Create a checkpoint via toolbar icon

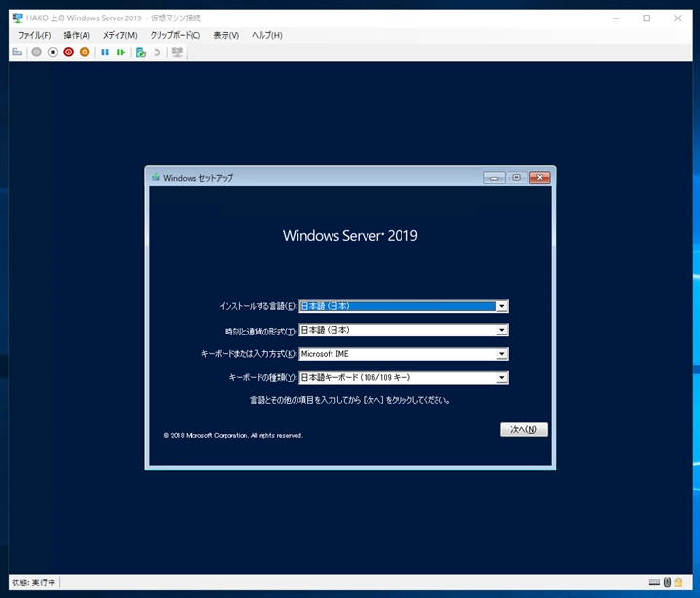[x=141, y=53]
